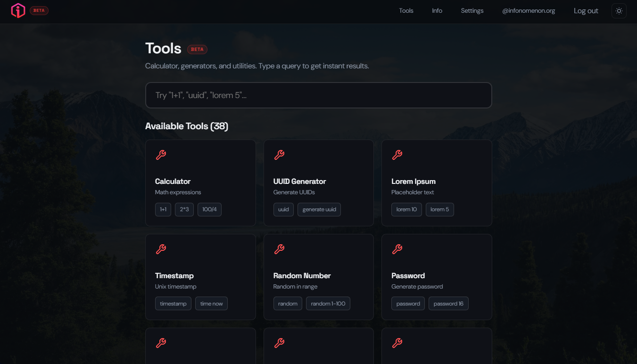This screenshot has width=637, height=364.
Task: Select the 100/4 example chip
Action: tap(209, 209)
